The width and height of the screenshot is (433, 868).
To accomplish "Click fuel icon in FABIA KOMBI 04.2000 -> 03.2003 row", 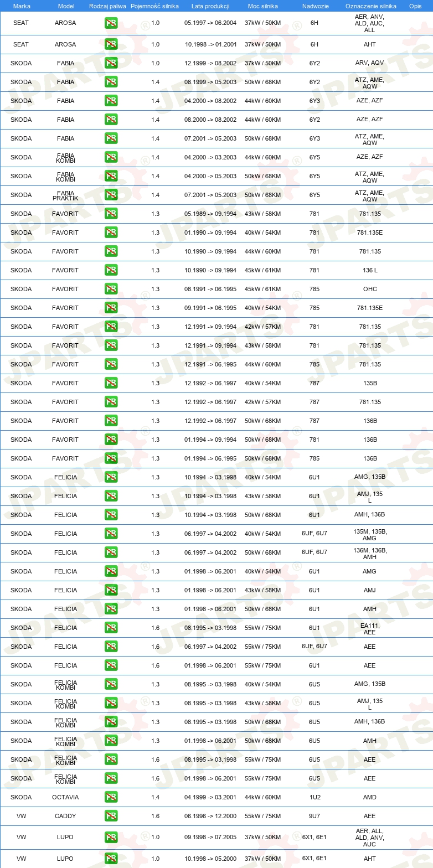I will (x=111, y=157).
